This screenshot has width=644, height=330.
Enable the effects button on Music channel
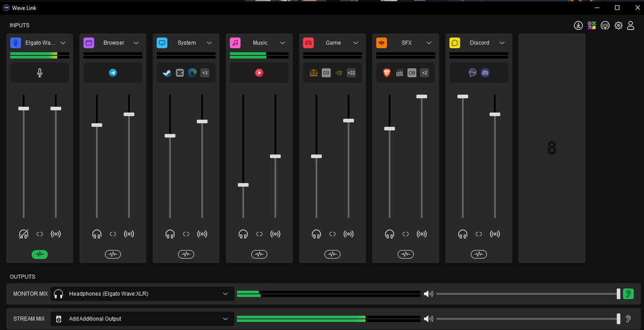(259, 254)
